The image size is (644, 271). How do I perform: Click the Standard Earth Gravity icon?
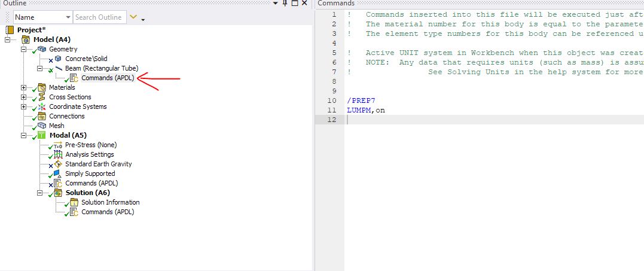[58, 164]
